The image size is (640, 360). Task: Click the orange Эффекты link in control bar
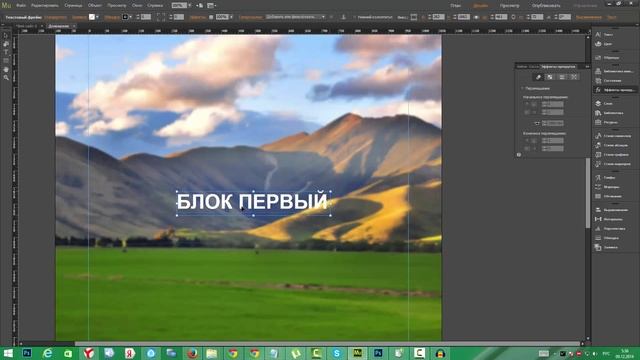point(198,17)
